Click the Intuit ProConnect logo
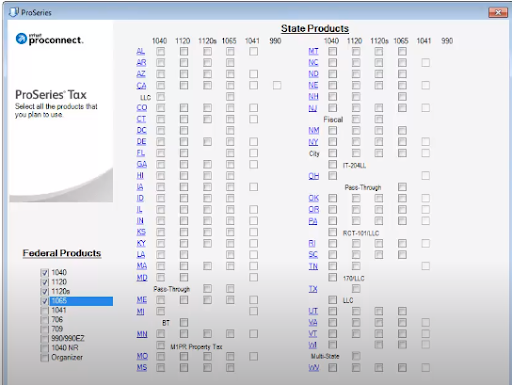The image size is (512, 385). pyautogui.click(x=49, y=39)
